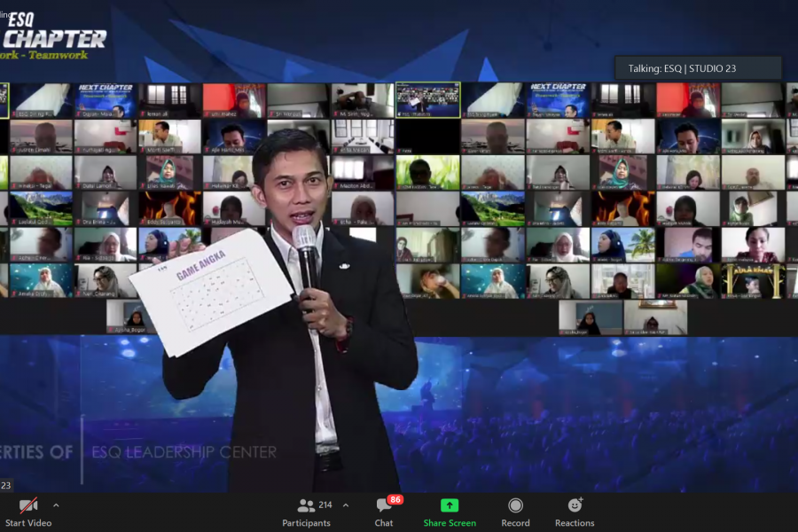Select the golden frame participant thumbnail

click(x=752, y=280)
